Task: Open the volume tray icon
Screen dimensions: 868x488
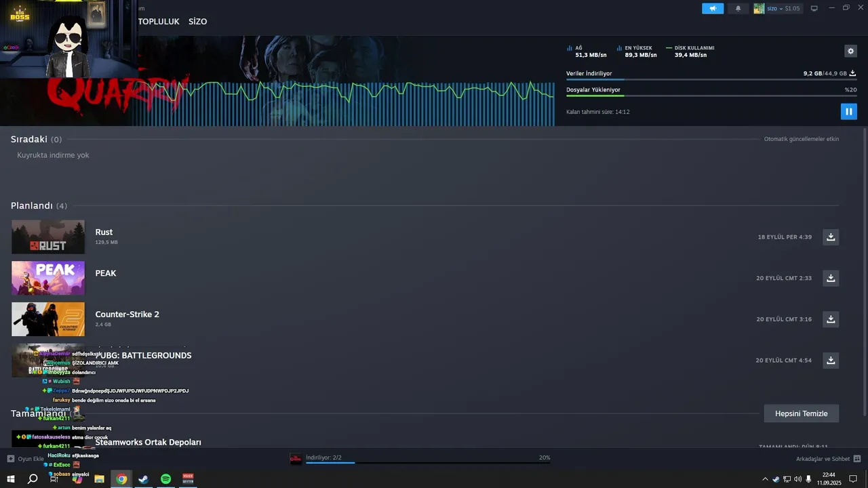Action: click(797, 479)
